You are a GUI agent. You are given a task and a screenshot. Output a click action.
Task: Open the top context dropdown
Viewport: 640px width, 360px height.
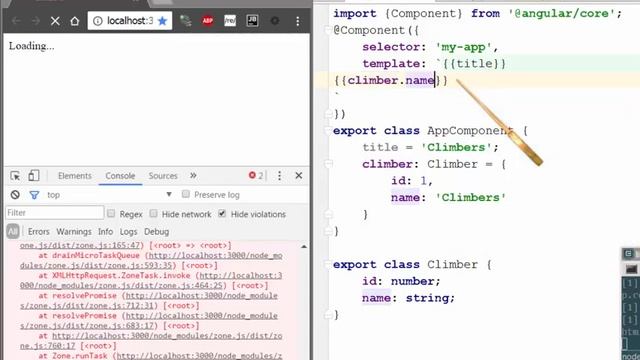[109, 195]
